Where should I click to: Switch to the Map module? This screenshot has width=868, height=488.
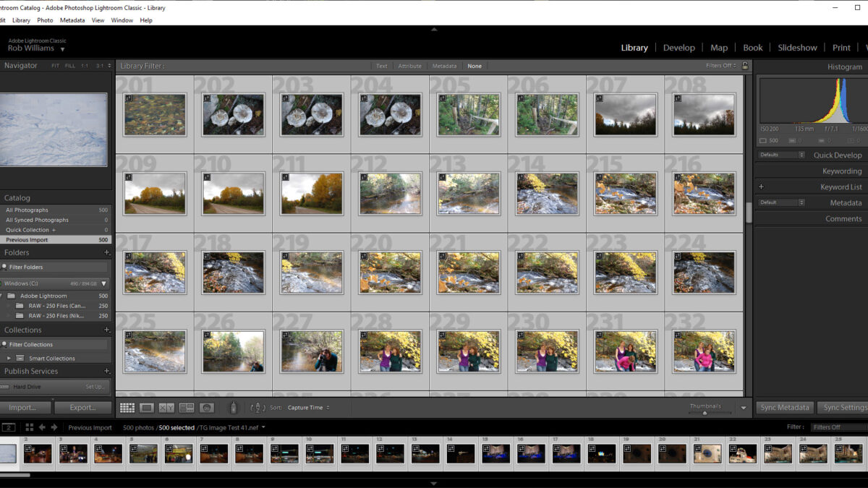tap(719, 48)
